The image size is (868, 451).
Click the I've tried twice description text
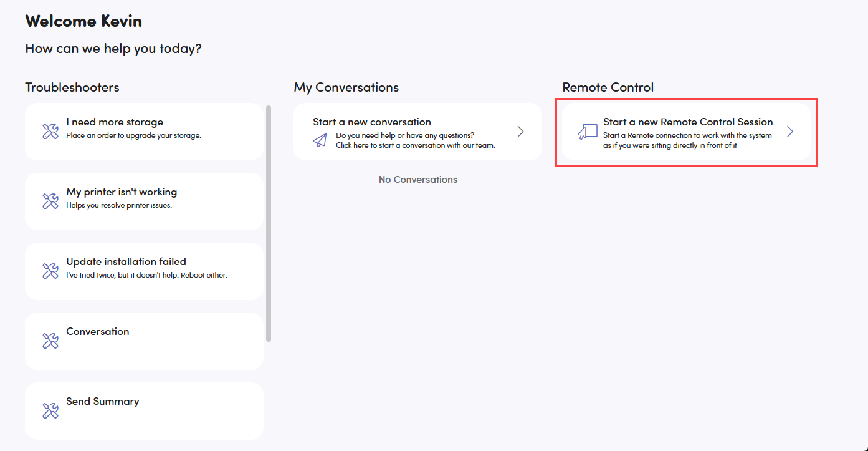pyautogui.click(x=146, y=275)
